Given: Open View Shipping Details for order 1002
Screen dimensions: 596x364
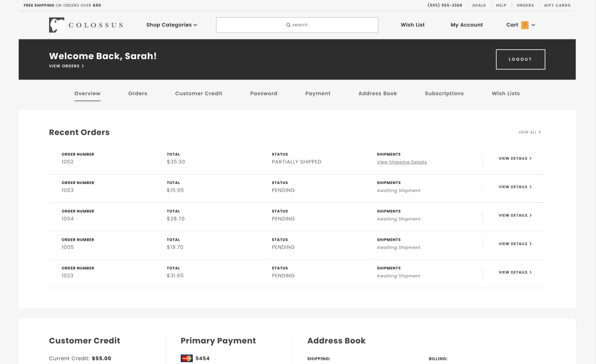Looking at the screenshot, I should coord(402,162).
